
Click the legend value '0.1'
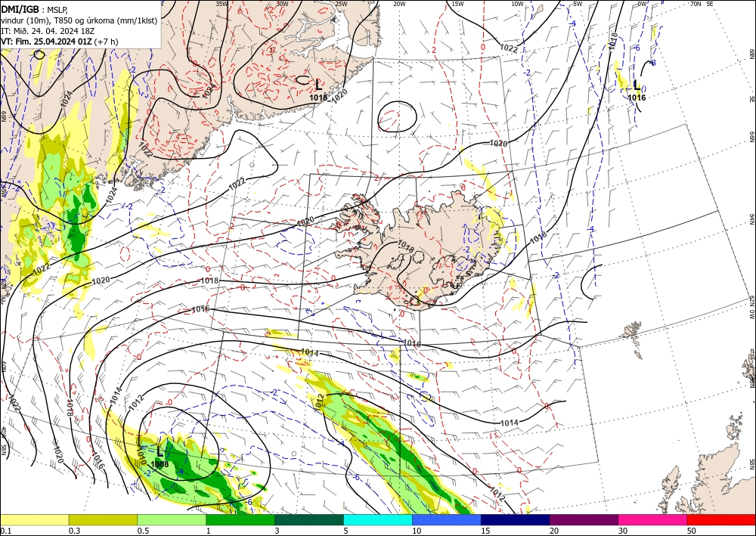[x=5, y=531]
